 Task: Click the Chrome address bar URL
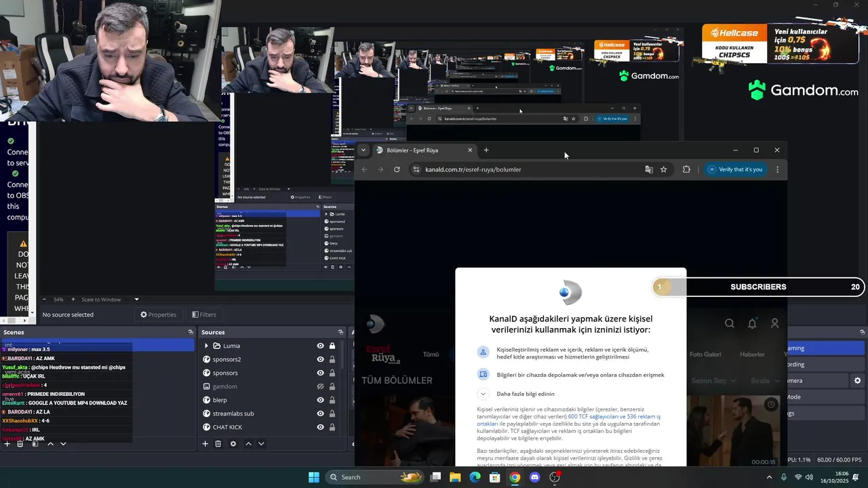pos(473,169)
